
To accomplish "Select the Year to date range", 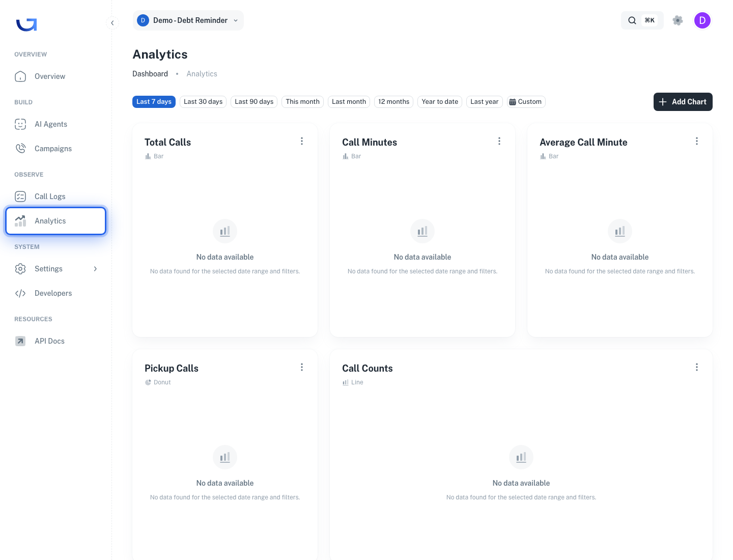I will (x=440, y=102).
